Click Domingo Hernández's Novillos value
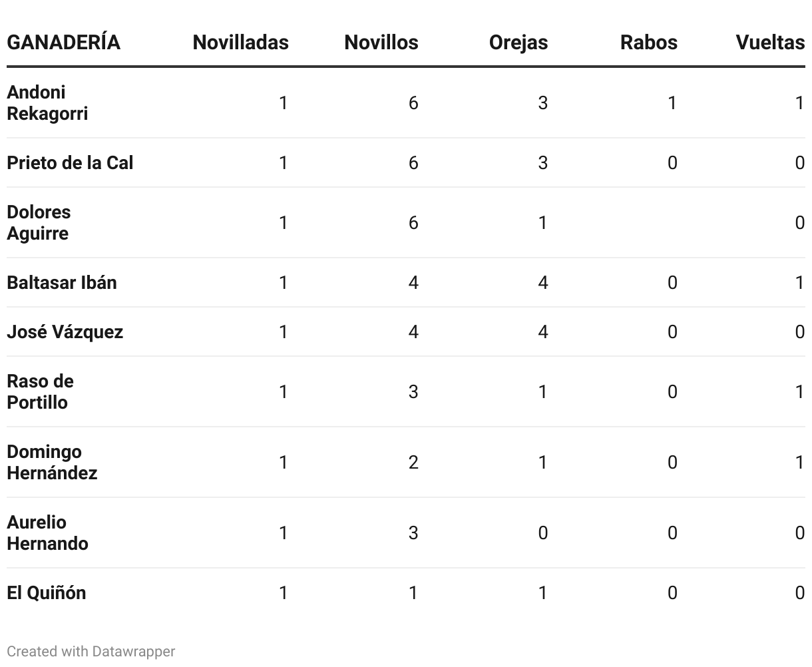Image resolution: width=812 pixels, height=667 pixels. pyautogui.click(x=413, y=462)
